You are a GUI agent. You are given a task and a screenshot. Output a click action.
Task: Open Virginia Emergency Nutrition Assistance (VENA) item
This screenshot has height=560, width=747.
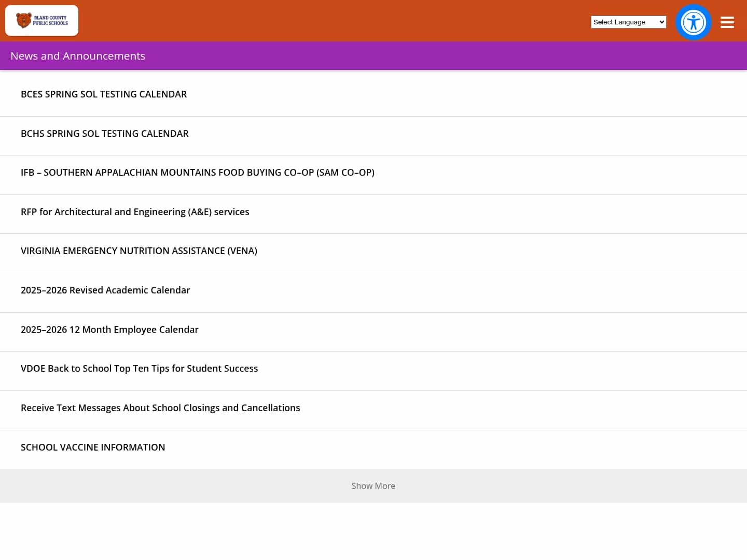click(x=139, y=250)
